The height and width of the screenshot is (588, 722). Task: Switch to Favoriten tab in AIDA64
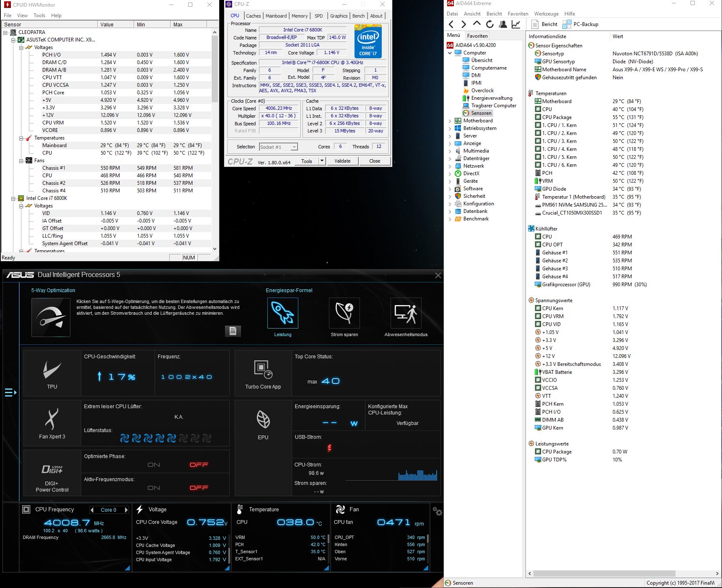(x=477, y=36)
